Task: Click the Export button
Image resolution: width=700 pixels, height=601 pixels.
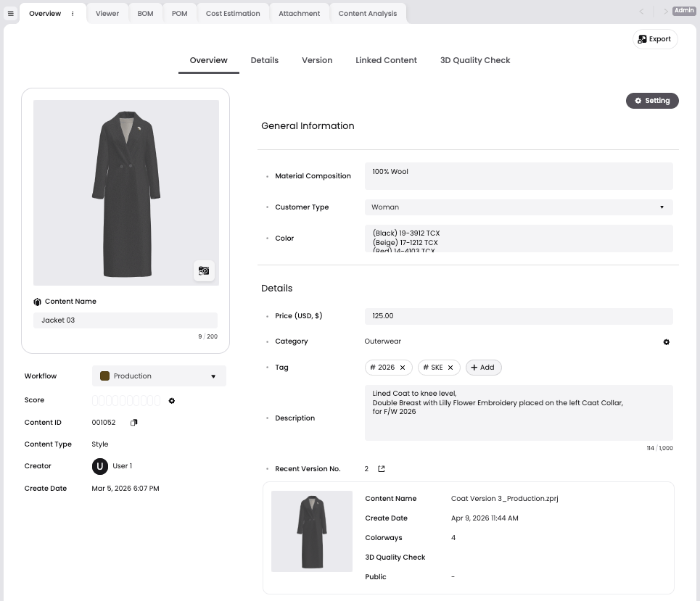Action: coord(654,39)
